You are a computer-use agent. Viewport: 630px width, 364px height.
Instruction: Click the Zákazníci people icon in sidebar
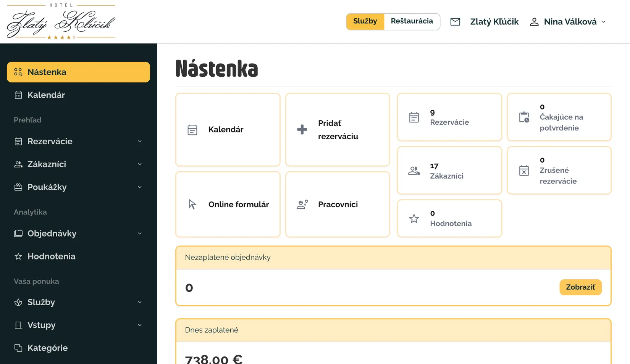point(18,164)
